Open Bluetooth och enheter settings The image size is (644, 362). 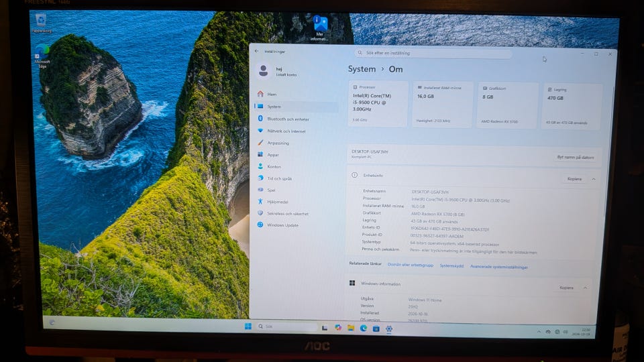296,119
